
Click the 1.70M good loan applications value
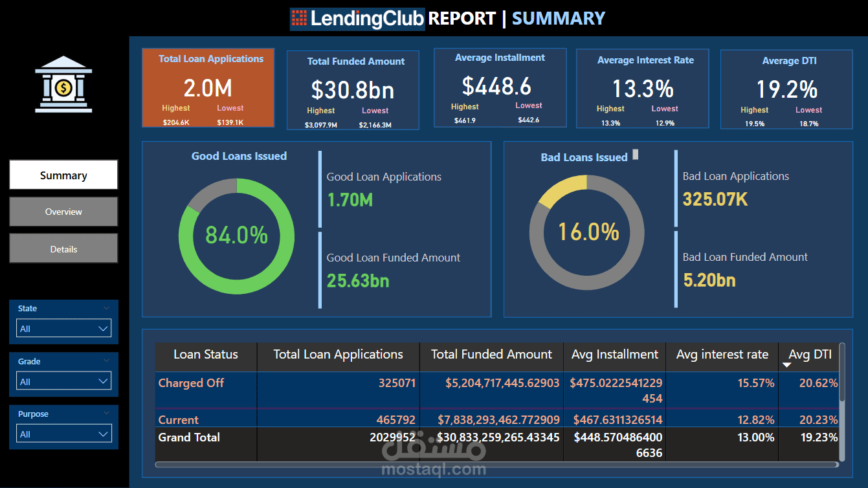coord(350,200)
